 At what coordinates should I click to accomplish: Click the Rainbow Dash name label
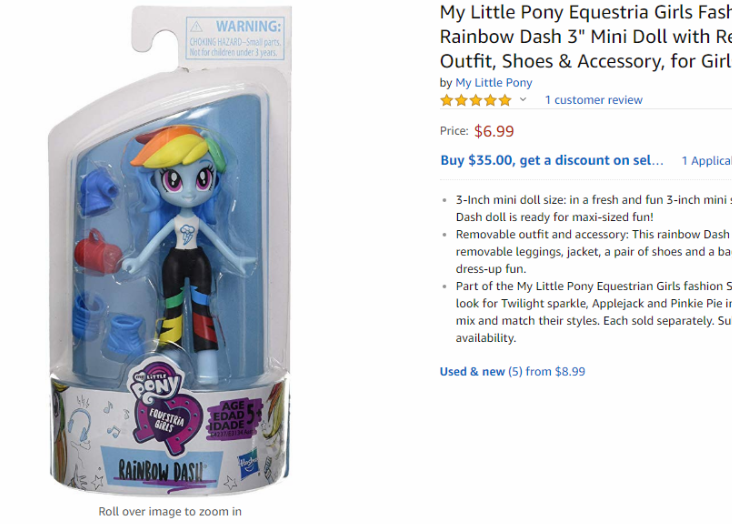(162, 471)
